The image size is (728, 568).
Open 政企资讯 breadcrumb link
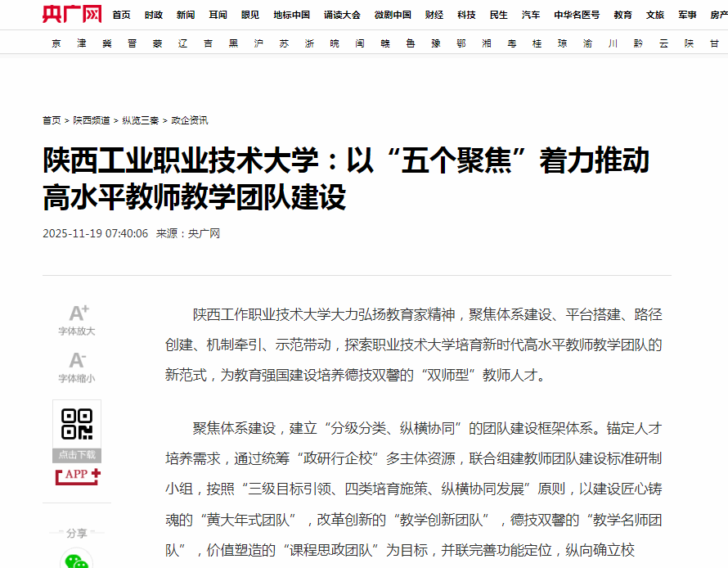click(189, 120)
